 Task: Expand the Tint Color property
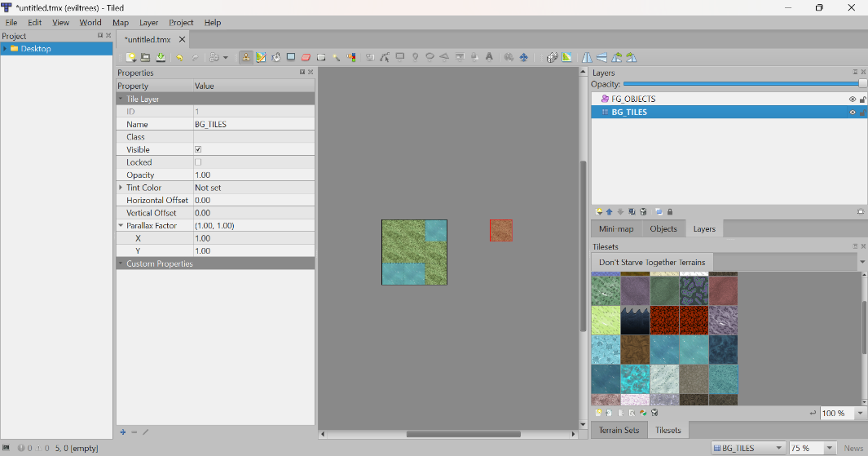(121, 188)
